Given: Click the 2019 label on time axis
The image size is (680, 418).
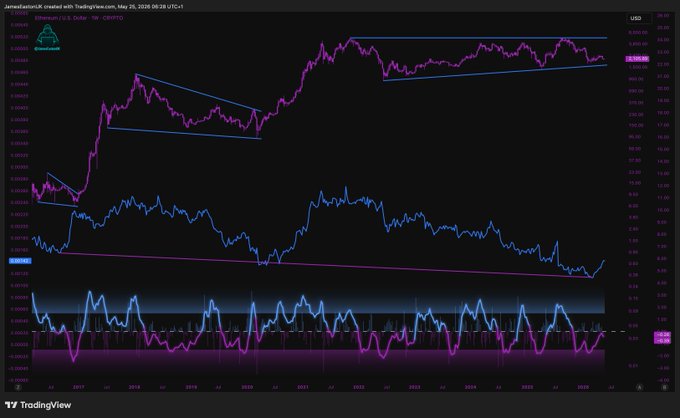Looking at the screenshot, I should (191, 387).
